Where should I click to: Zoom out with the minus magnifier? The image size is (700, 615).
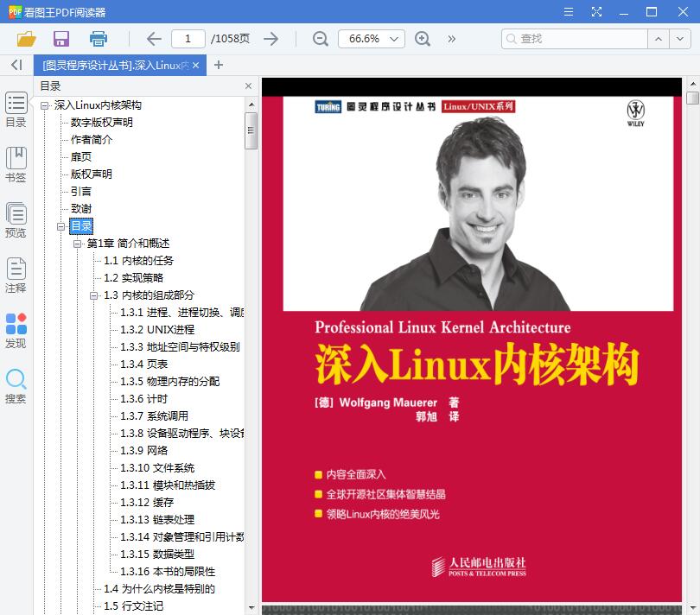coord(320,39)
